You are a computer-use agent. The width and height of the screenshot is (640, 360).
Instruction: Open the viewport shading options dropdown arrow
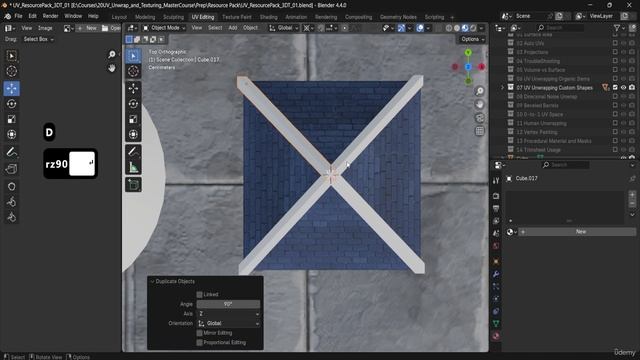482,28
